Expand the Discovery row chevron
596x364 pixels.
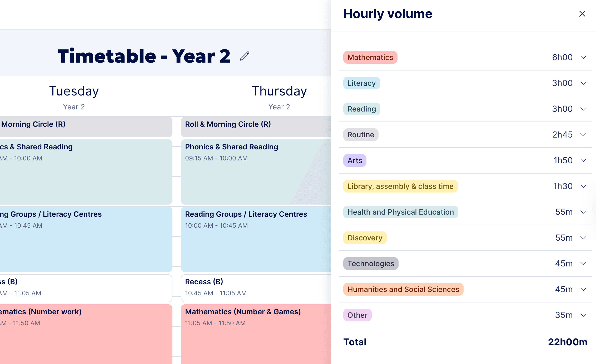coord(583,237)
